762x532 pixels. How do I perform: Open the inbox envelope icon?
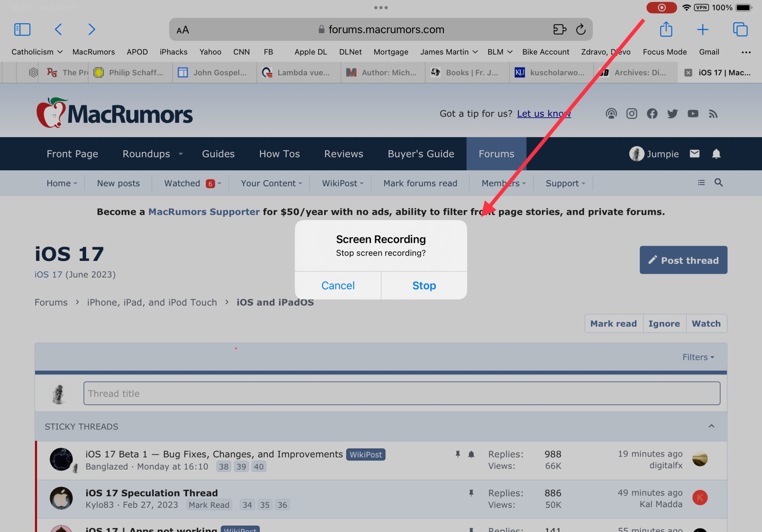pos(695,154)
